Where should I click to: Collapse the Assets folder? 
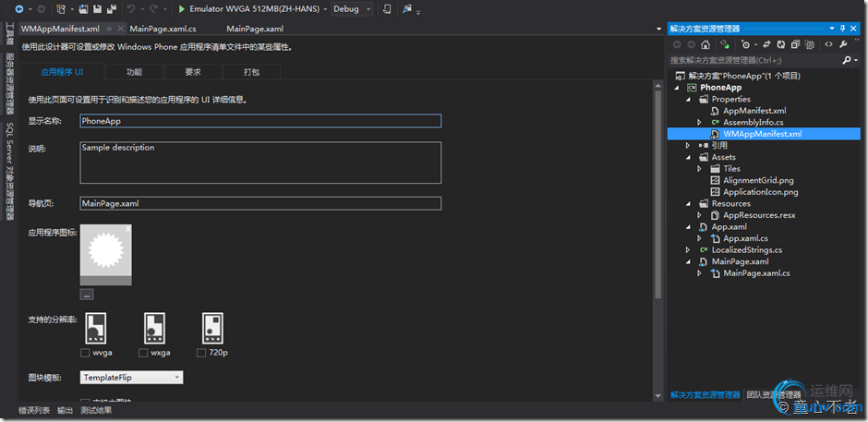coord(688,157)
